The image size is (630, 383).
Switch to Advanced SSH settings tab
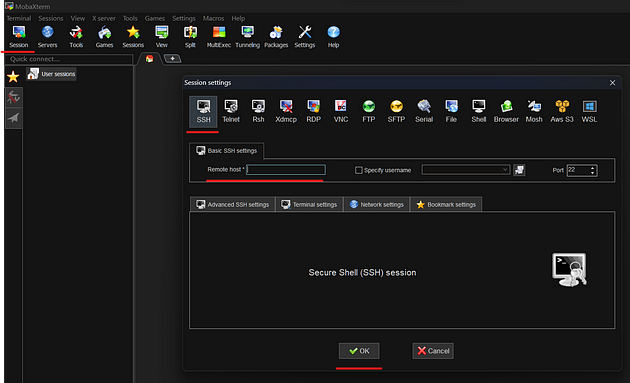click(x=233, y=205)
